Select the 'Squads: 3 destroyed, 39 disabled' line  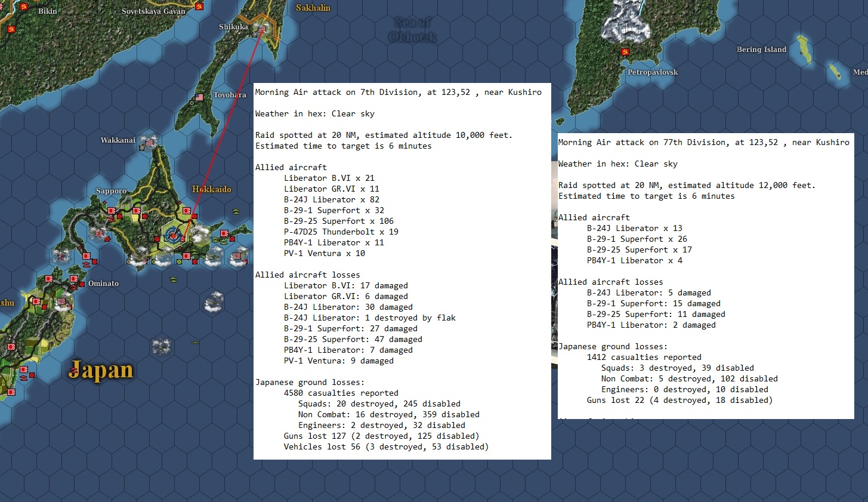point(678,368)
